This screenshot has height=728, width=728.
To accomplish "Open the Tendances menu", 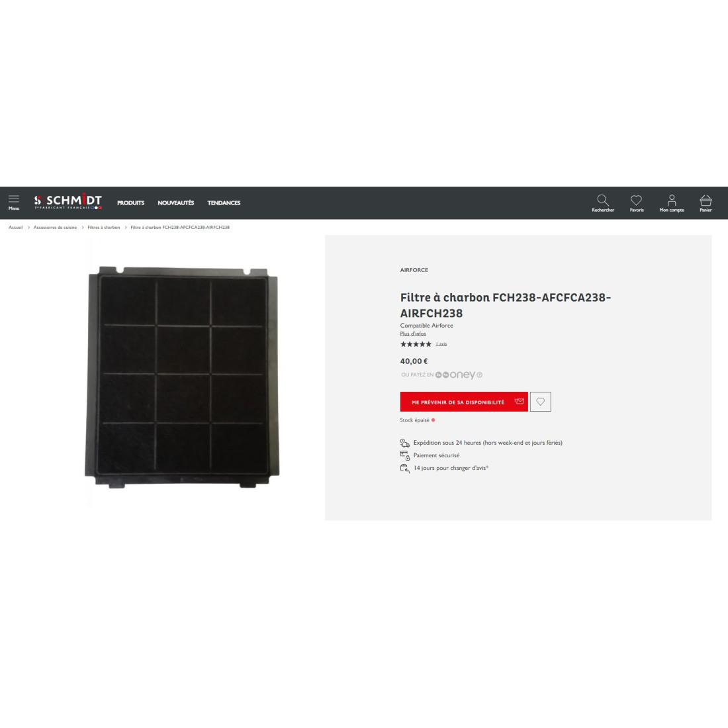I will (224, 203).
